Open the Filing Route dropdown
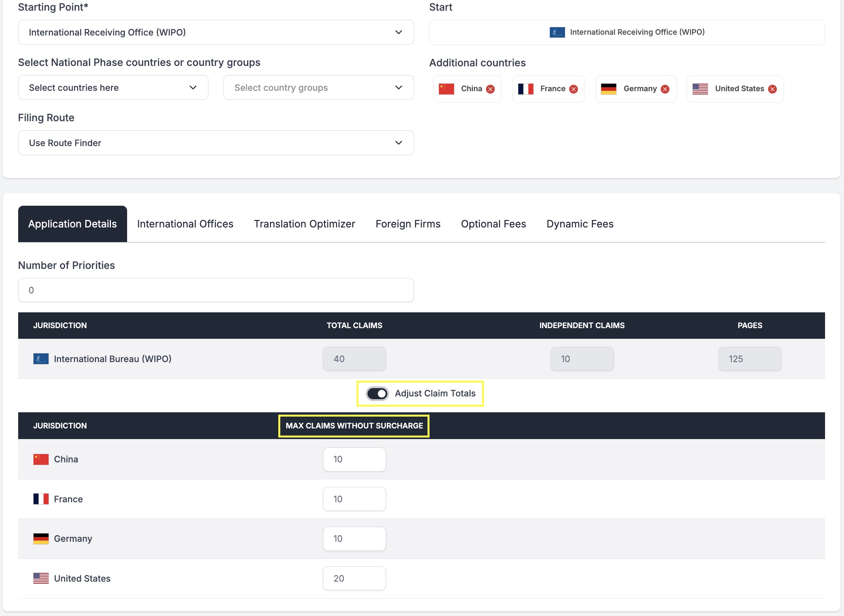 click(x=216, y=143)
